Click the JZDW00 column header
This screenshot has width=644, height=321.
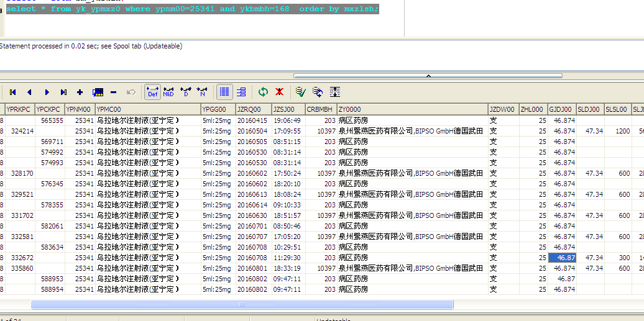(x=504, y=110)
